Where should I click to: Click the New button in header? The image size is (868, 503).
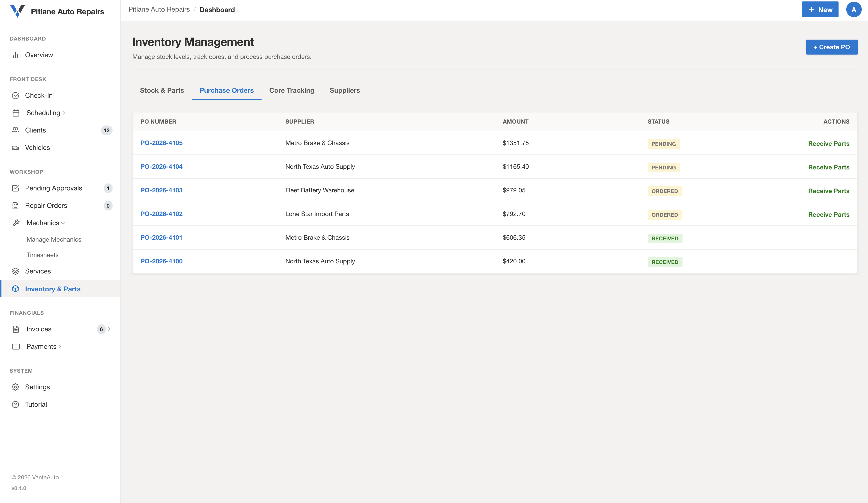pos(820,10)
